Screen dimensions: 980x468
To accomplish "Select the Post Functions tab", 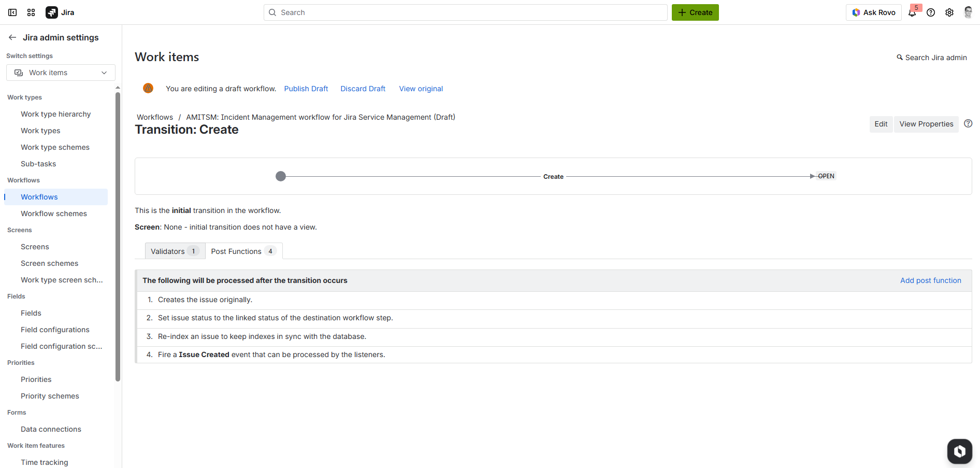I will pyautogui.click(x=244, y=251).
